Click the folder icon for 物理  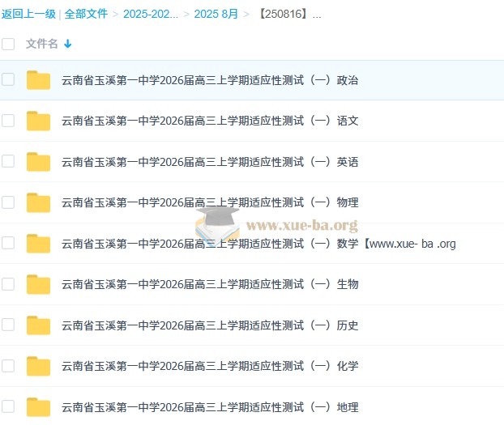pos(38,202)
